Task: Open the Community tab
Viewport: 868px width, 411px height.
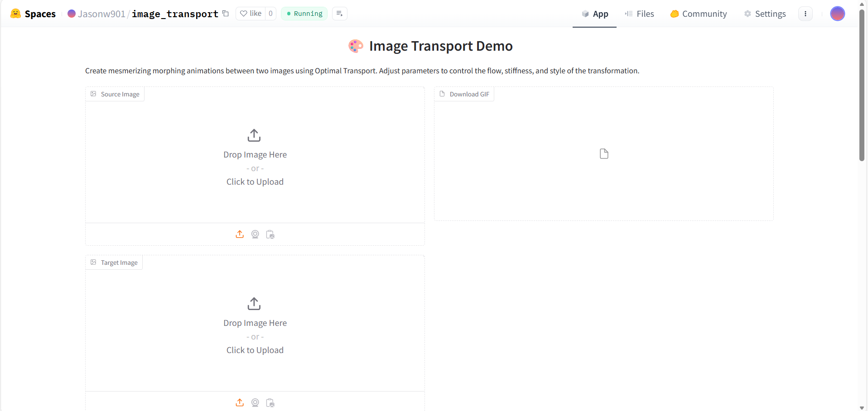Action: (x=698, y=14)
